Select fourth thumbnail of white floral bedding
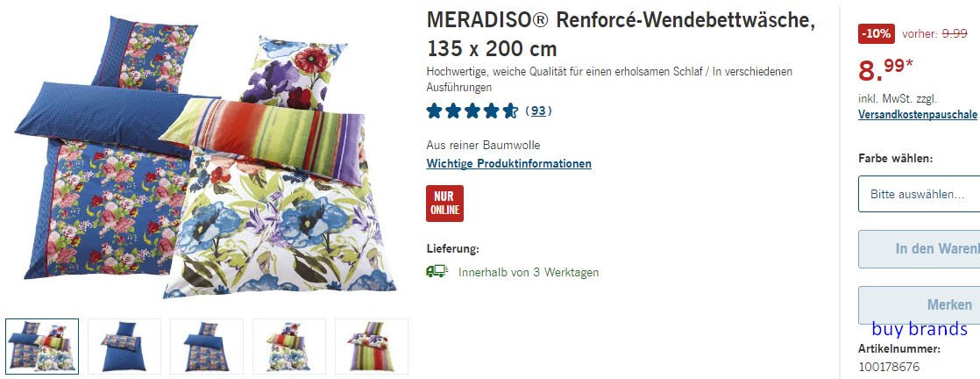Viewport: 980px width, 379px height. (x=289, y=346)
